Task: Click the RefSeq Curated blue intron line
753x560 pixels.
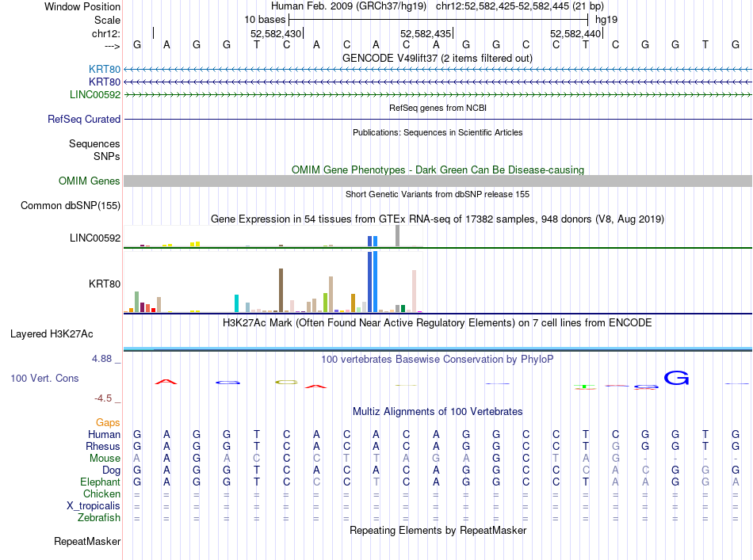Action: click(x=438, y=119)
